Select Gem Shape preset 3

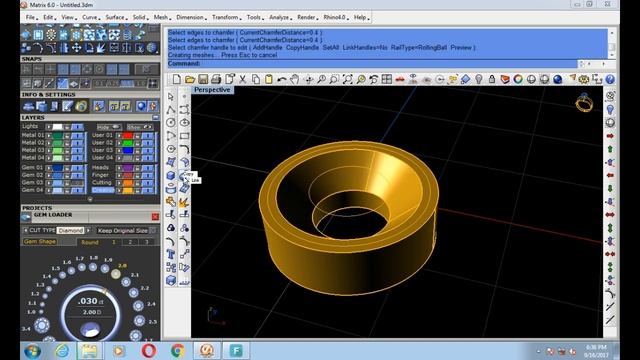[x=147, y=242]
